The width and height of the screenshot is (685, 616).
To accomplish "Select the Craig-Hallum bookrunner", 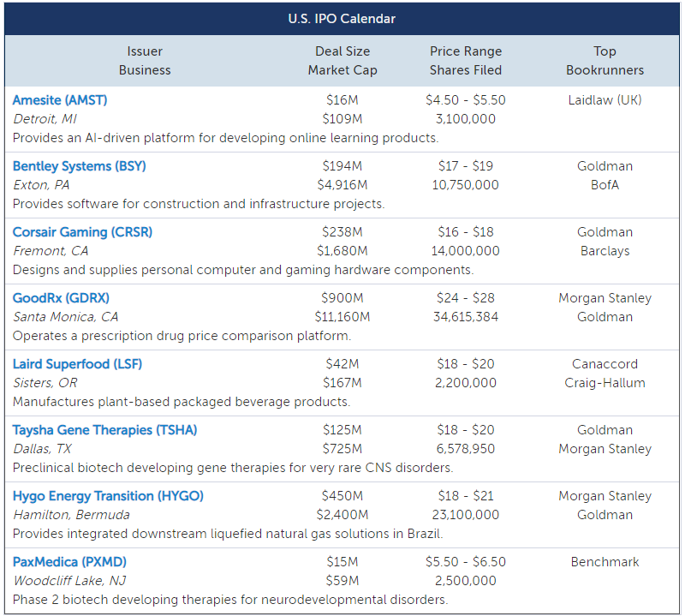I will pyautogui.click(x=605, y=383).
